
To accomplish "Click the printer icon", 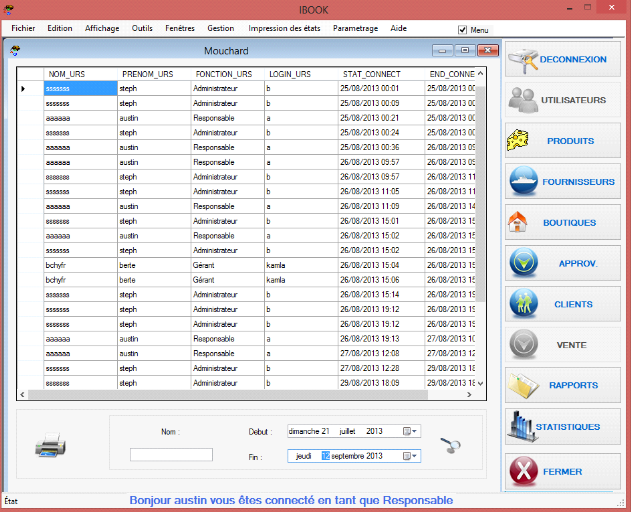I will (x=52, y=445).
